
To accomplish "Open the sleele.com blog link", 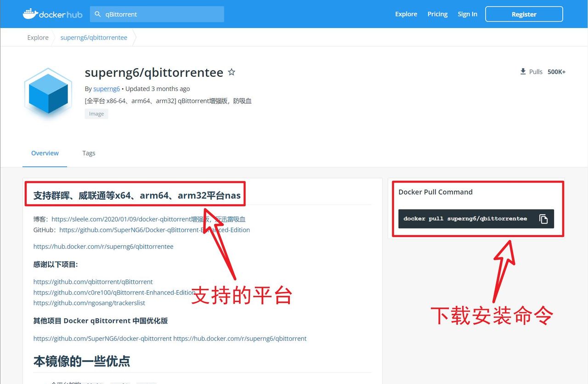I will (148, 219).
